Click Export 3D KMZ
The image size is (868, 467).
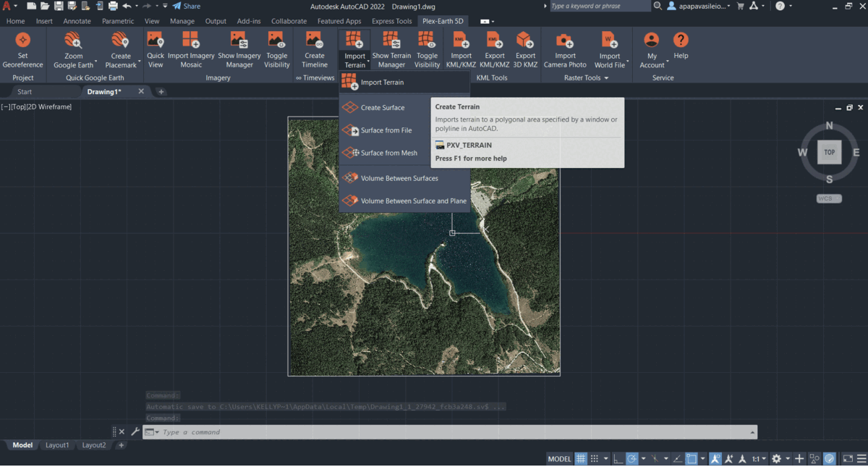526,49
